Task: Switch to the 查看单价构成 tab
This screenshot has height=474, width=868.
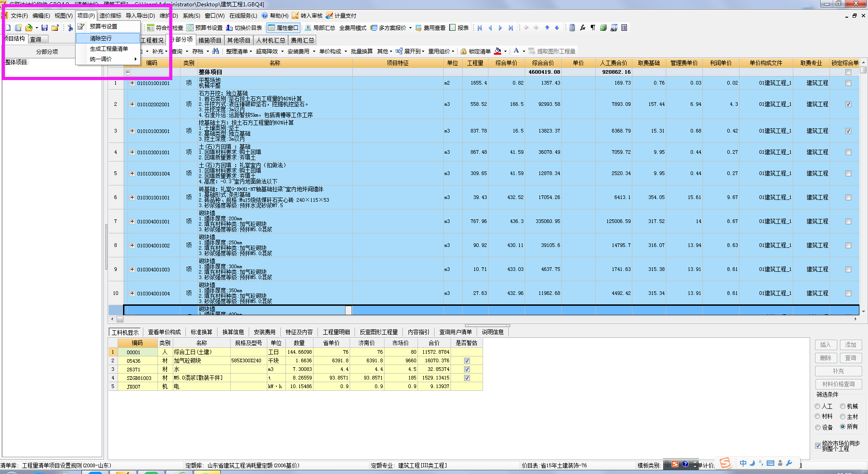Action: [x=164, y=332]
